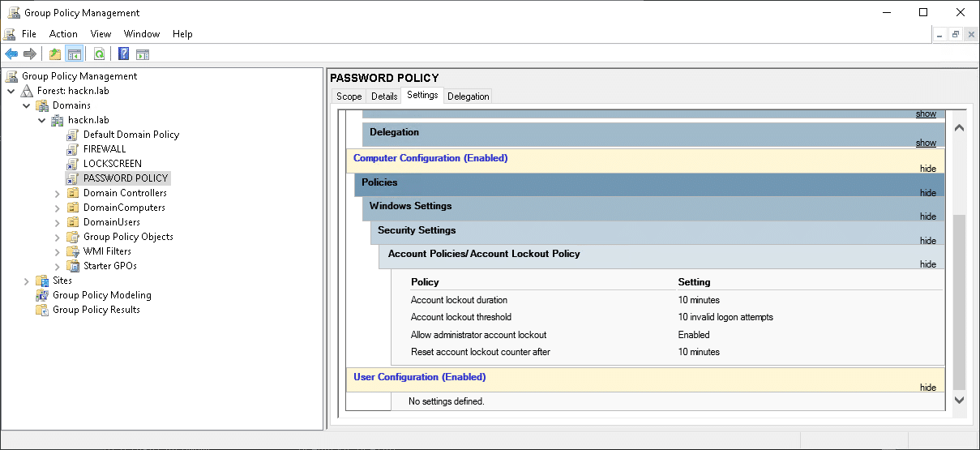The width and height of the screenshot is (980, 450).
Task: Click the PASSWORD POLICY GPO scroll icon
Action: 73,178
